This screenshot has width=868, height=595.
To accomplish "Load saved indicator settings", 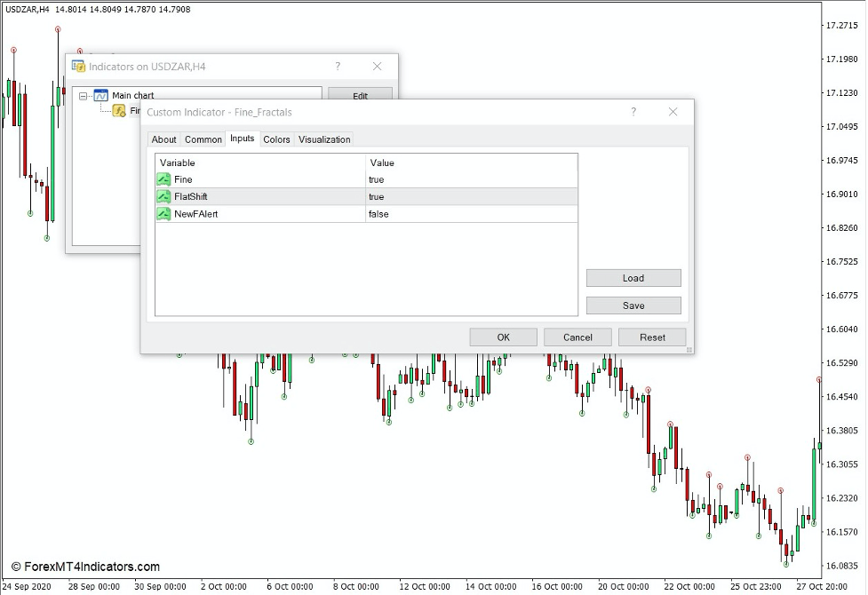I will [x=633, y=278].
